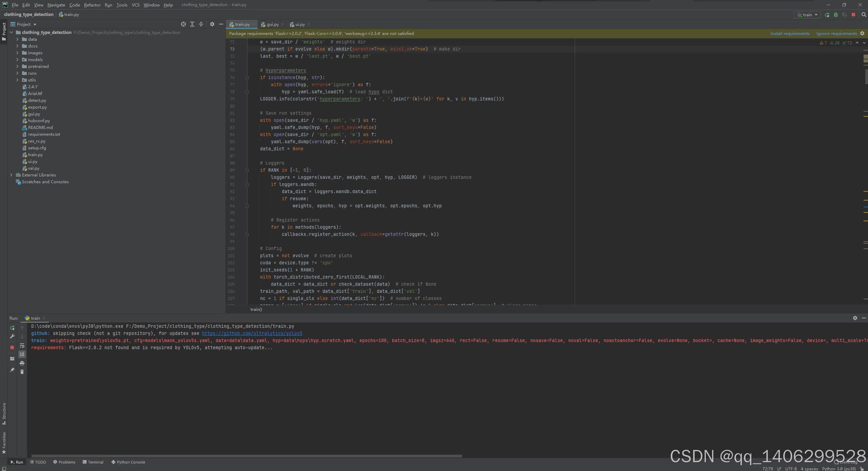
Task: Click the Run console horizontal scrollbar
Action: point(246,456)
